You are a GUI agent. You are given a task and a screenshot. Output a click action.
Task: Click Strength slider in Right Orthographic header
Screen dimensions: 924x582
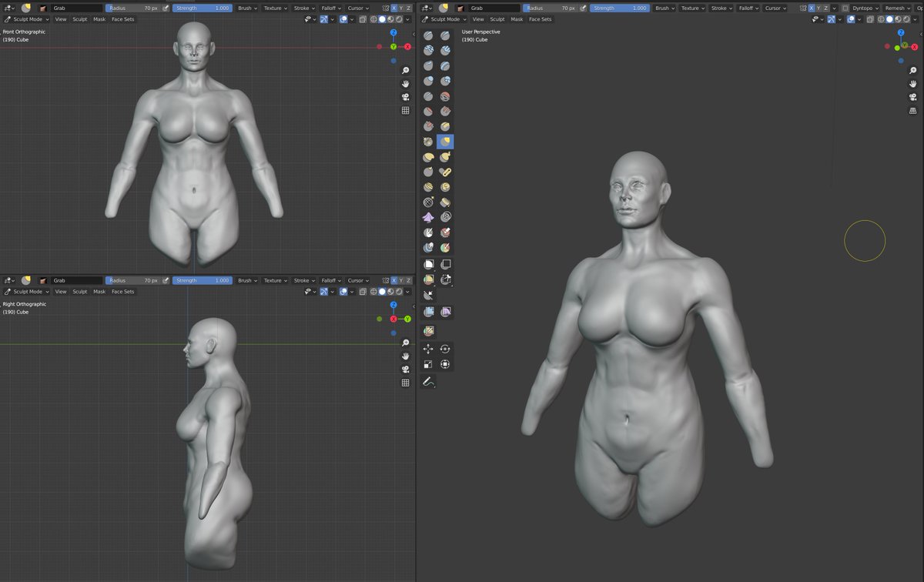202,280
